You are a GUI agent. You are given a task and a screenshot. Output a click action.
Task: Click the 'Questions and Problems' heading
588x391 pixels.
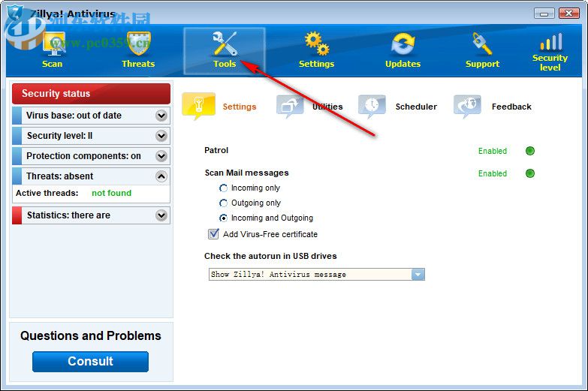[x=91, y=335]
